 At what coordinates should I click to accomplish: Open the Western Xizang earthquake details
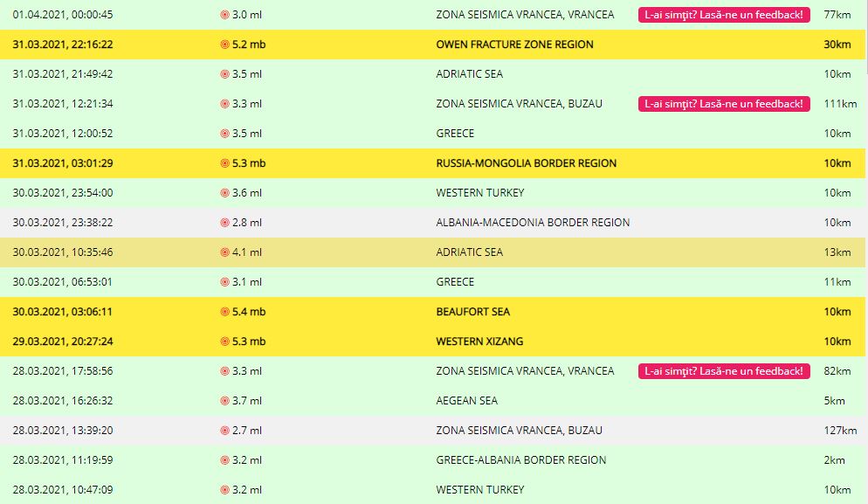pos(479,342)
